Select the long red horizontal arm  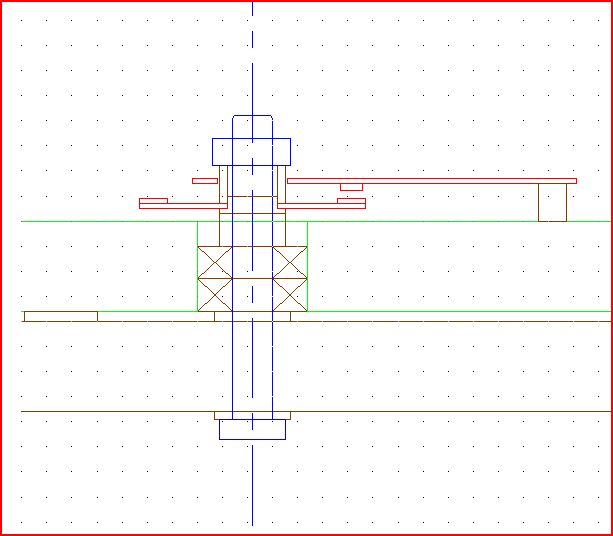click(432, 181)
